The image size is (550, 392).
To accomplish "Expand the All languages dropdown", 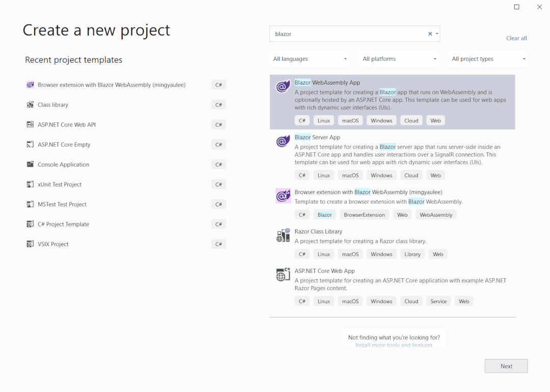I will (x=310, y=59).
